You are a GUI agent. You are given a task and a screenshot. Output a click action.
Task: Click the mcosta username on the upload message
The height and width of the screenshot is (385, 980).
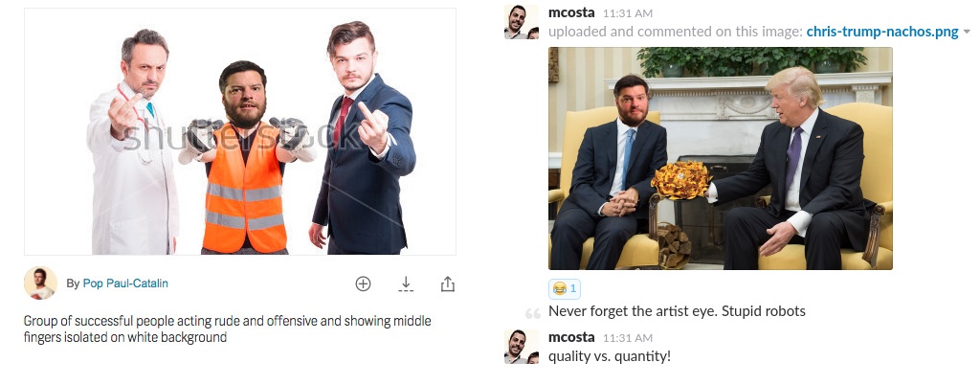(571, 12)
